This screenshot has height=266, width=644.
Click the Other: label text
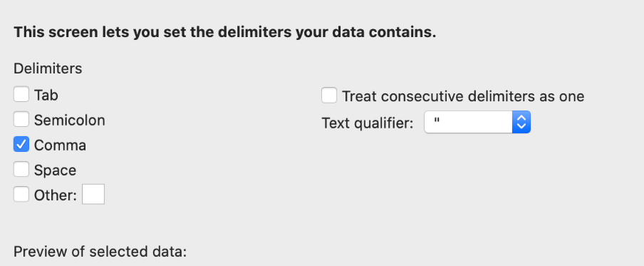click(x=56, y=195)
